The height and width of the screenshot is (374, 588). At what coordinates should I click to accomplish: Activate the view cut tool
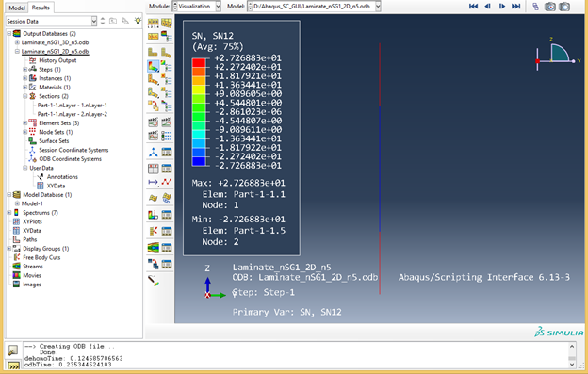[153, 215]
